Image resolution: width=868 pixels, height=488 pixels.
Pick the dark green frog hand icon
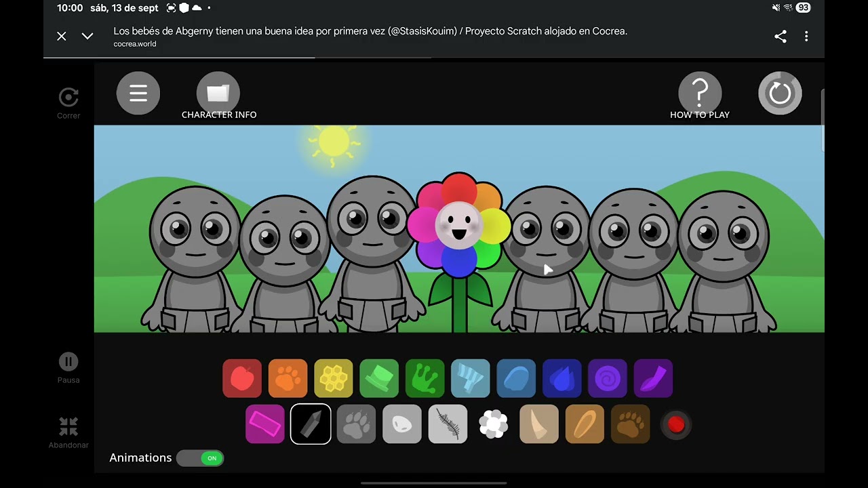(x=425, y=378)
